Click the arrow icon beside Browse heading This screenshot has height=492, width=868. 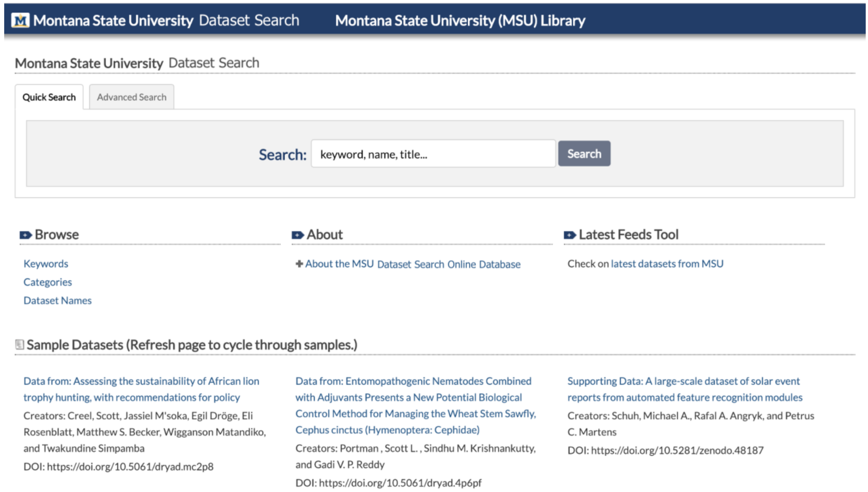(26, 235)
